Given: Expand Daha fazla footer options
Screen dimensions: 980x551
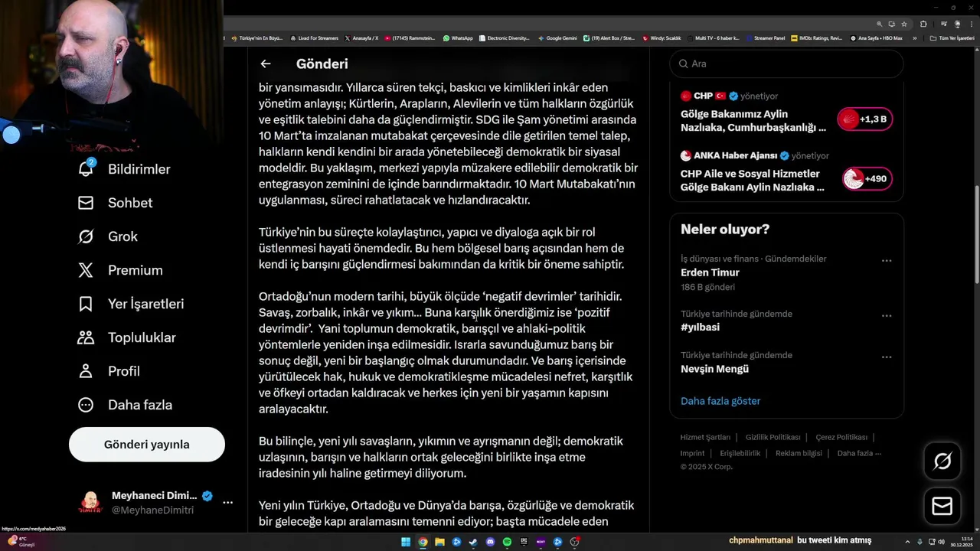Looking at the screenshot, I should [x=859, y=454].
